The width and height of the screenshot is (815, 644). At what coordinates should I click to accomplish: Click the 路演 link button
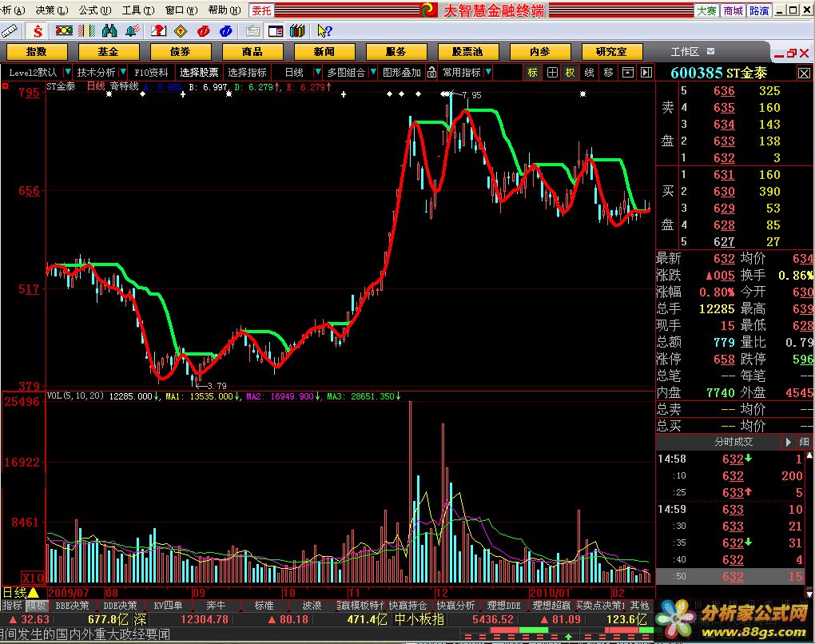point(759,10)
